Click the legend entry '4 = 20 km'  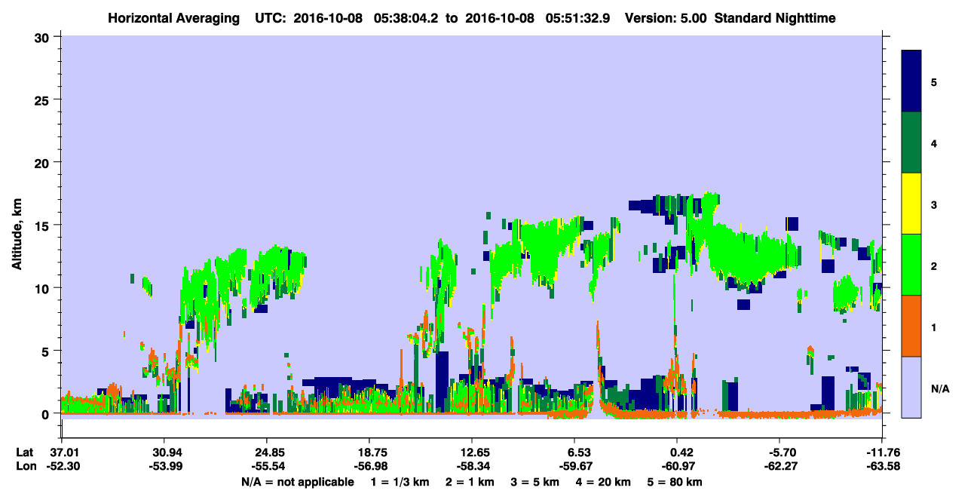pyautogui.click(x=605, y=482)
